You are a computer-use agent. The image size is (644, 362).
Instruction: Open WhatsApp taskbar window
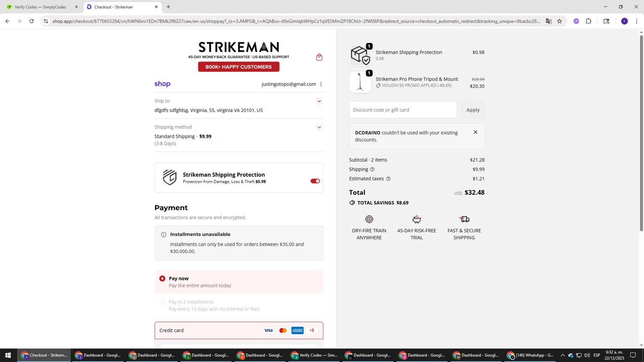point(531,355)
